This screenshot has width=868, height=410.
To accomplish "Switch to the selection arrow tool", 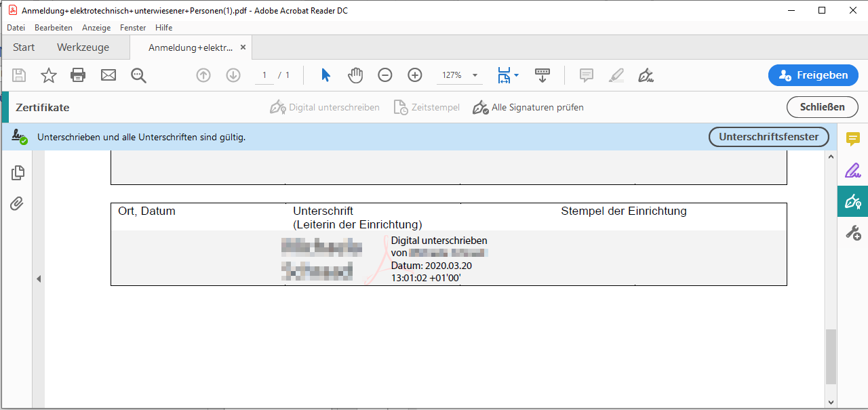I will (325, 75).
